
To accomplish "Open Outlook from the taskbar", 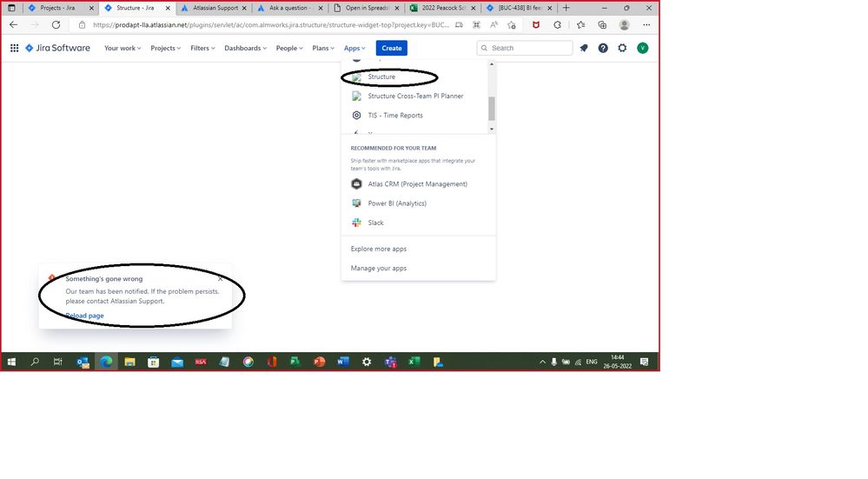I will point(83,363).
